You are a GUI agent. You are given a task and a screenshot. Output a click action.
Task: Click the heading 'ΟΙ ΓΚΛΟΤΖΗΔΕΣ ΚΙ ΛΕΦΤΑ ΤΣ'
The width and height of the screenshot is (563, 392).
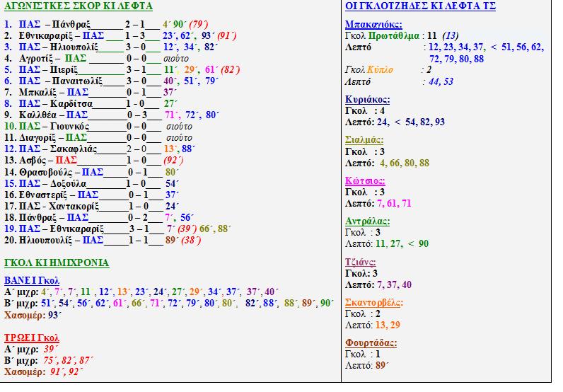pyautogui.click(x=420, y=6)
